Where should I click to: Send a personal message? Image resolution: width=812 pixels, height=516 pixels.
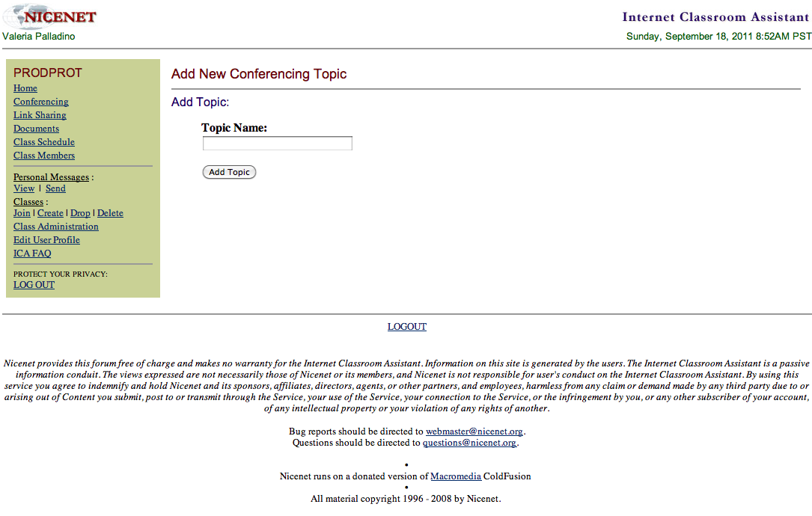coord(55,188)
